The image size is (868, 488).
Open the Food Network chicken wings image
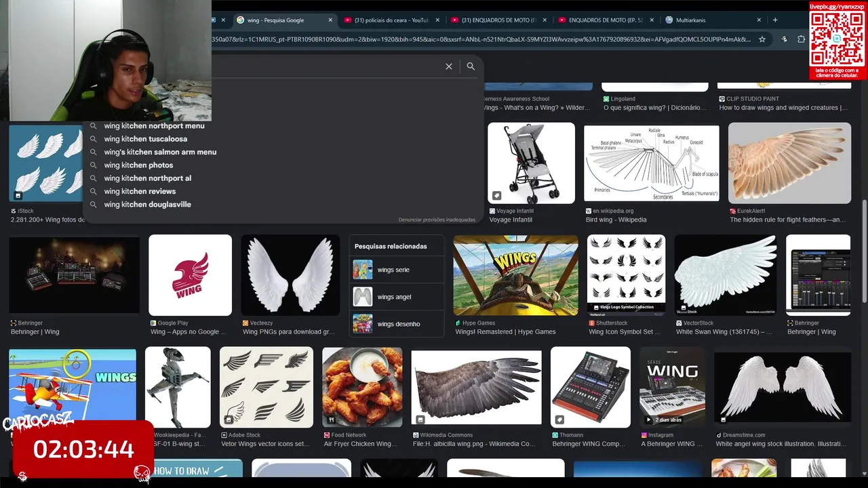362,387
